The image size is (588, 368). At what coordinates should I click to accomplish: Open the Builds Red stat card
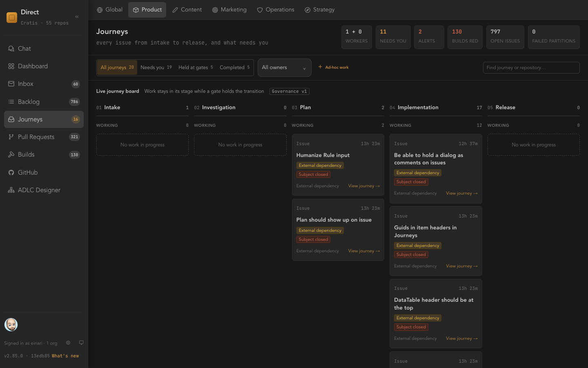(x=465, y=37)
